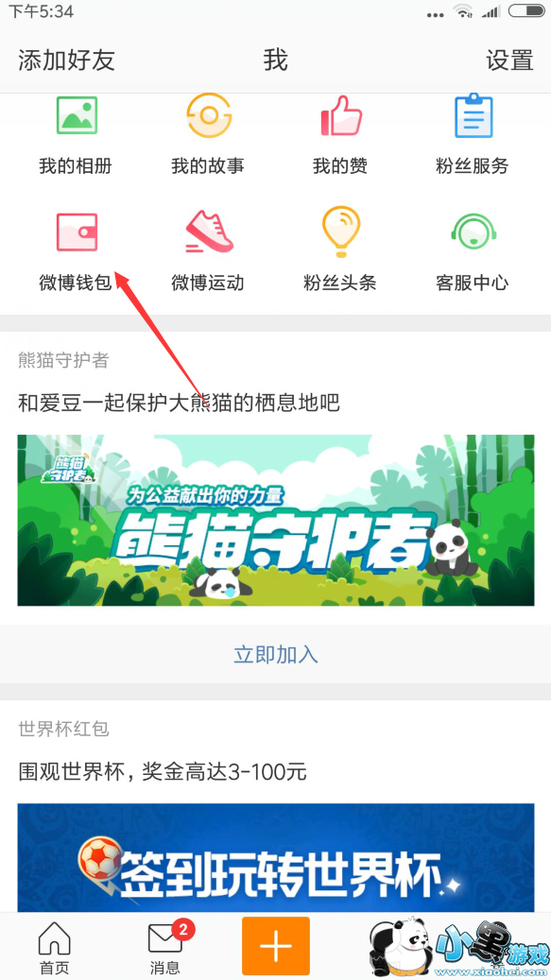Open 设置 settings in the header

509,60
